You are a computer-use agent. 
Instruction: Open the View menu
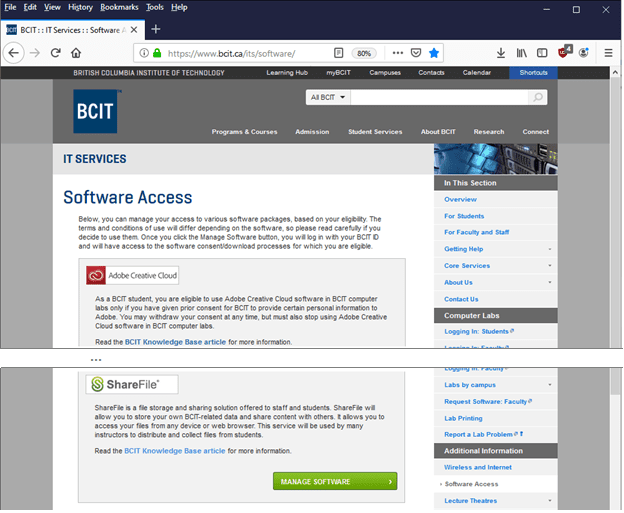click(52, 7)
